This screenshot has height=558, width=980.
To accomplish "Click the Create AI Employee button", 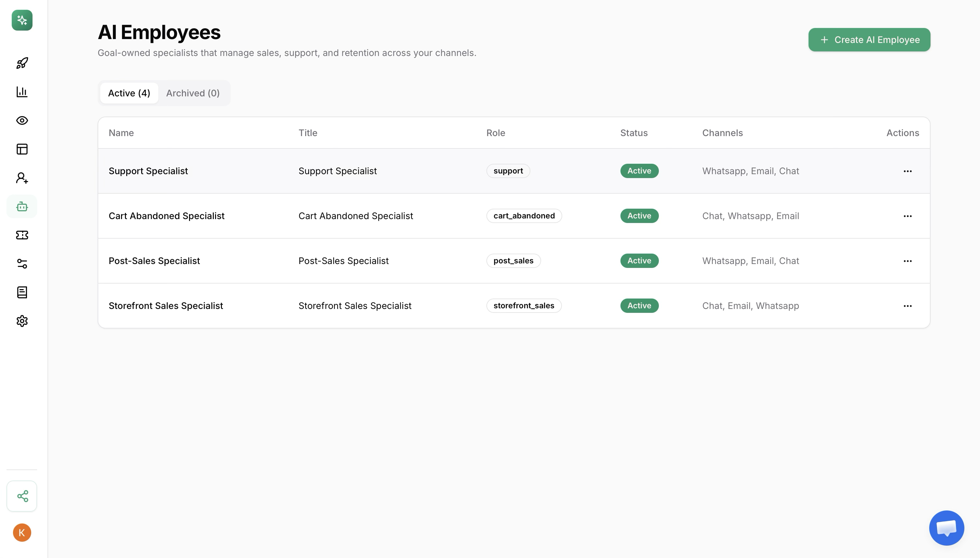I will pos(869,39).
